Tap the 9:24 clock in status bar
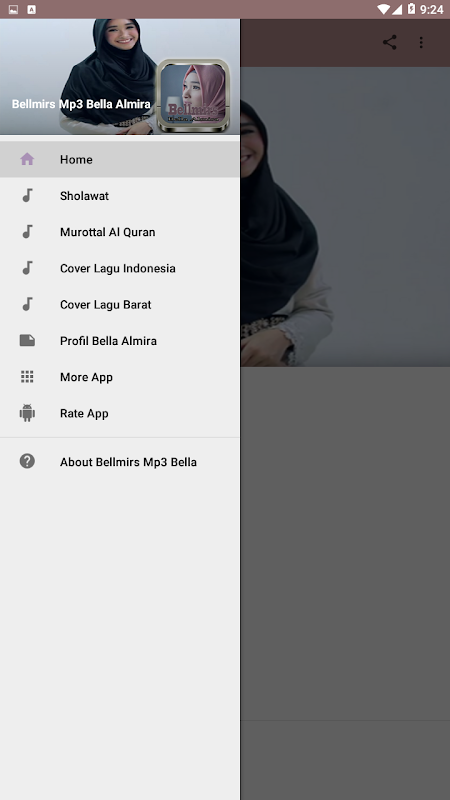450x800 pixels. pos(431,9)
